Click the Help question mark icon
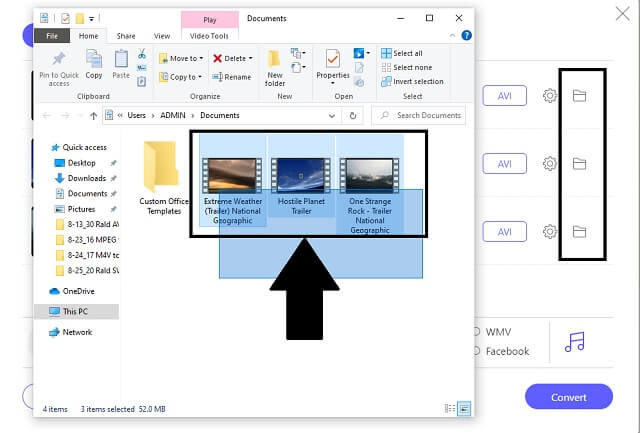The height and width of the screenshot is (433, 640). (466, 36)
